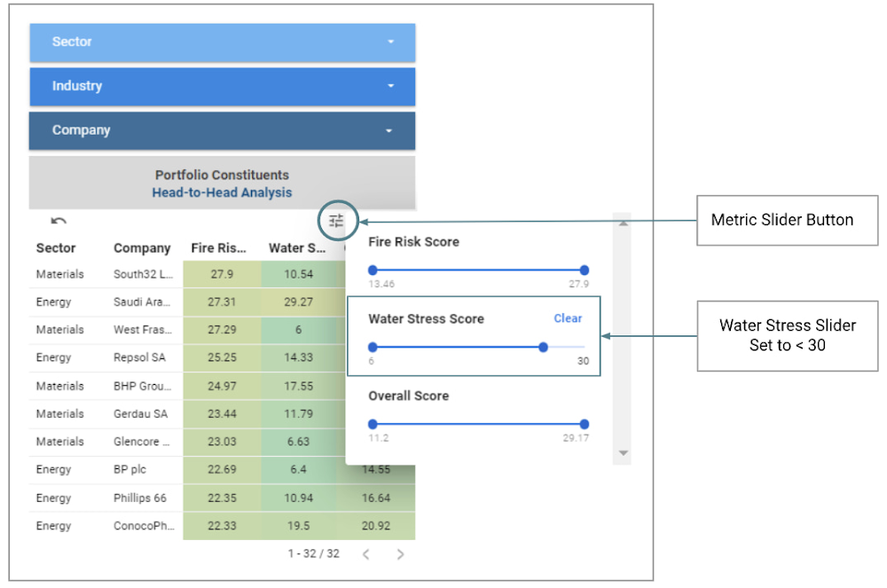Go to next table page arrow

click(x=400, y=554)
